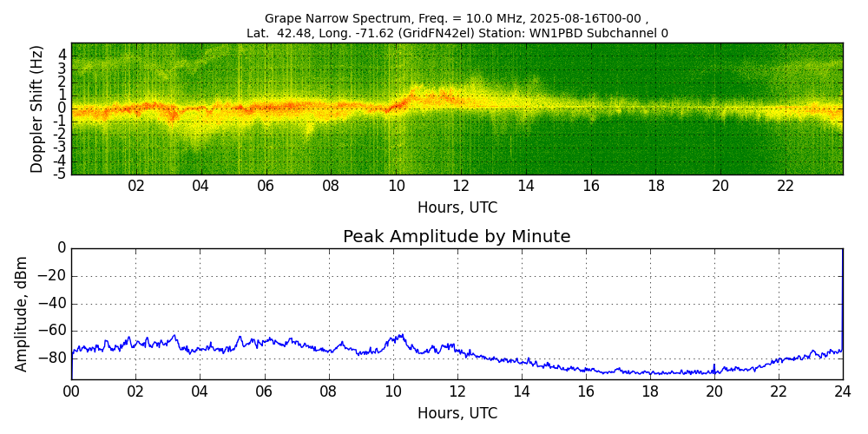Click the '12' tick on spectrogram time axis
Screen dimensions: 868x434
click(x=461, y=187)
